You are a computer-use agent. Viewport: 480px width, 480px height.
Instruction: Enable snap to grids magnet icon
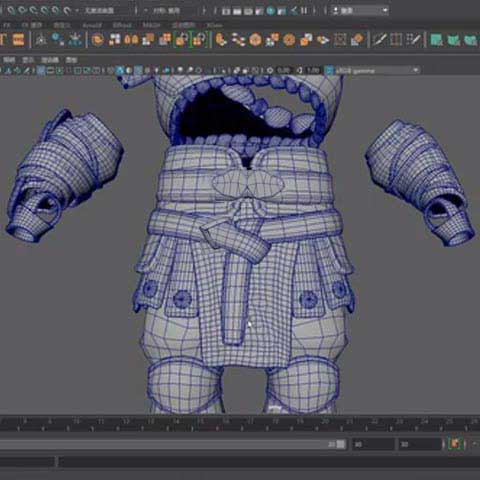click(11, 11)
